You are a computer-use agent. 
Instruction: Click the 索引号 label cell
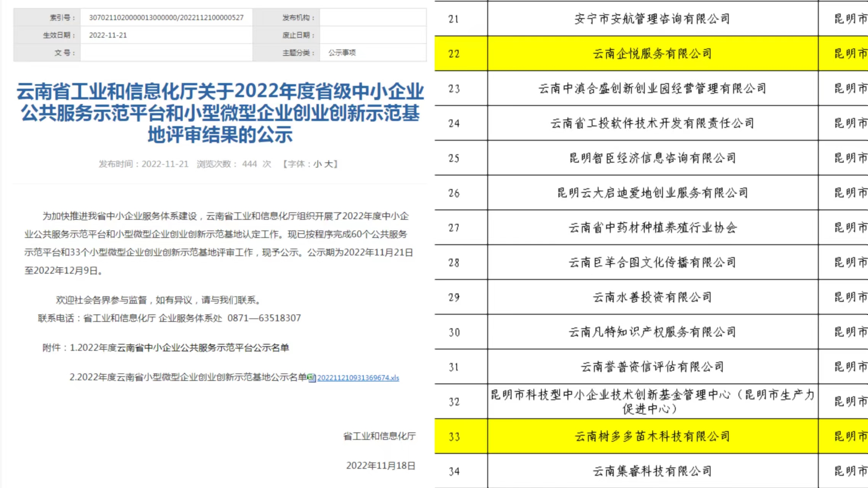tap(47, 18)
